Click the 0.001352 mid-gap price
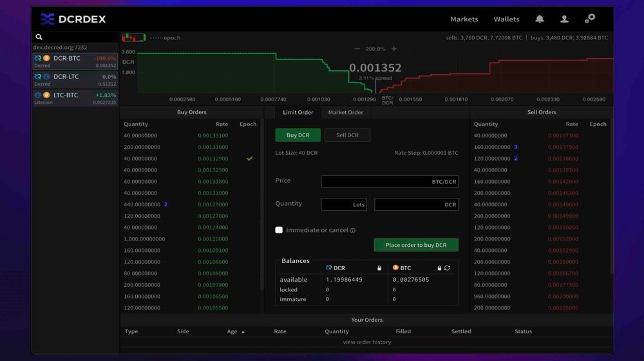644x361 pixels. tap(375, 68)
